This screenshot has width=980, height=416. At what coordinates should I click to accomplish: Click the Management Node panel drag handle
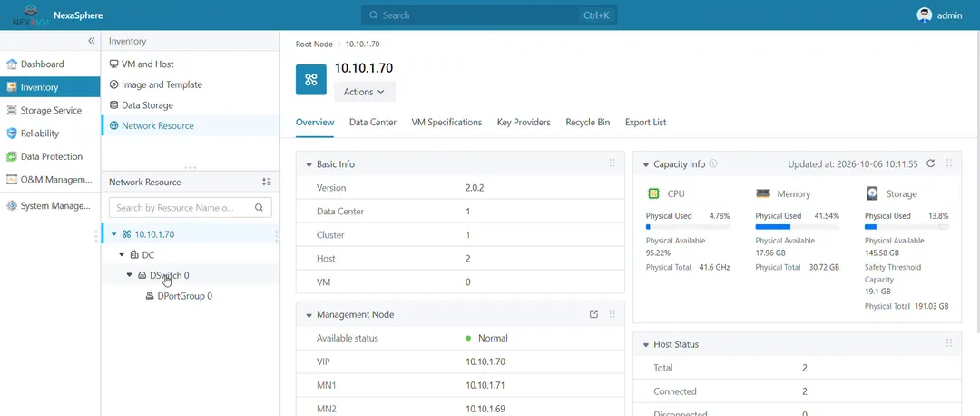pos(612,314)
